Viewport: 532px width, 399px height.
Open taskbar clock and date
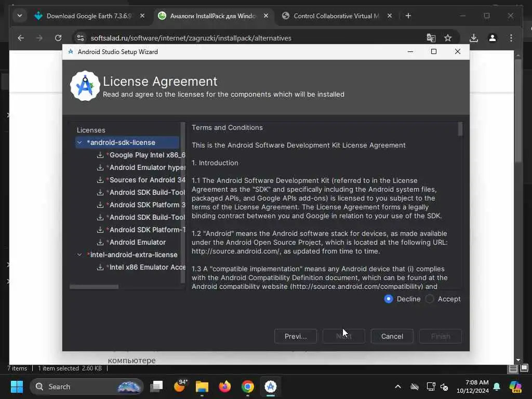472,387
